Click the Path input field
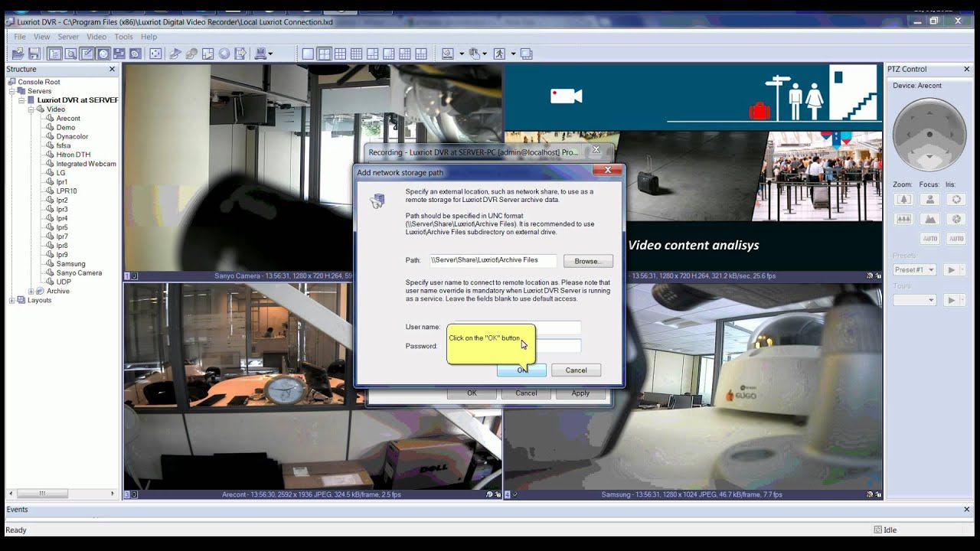The width and height of the screenshot is (980, 551). pos(492,260)
